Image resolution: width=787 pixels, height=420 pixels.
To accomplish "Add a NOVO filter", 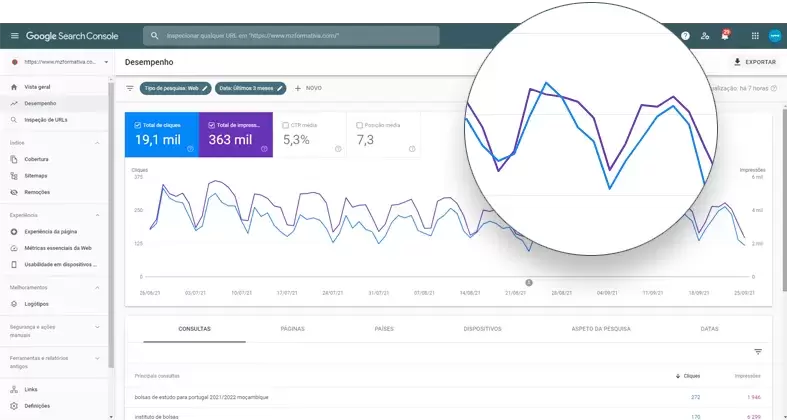I will pyautogui.click(x=308, y=88).
